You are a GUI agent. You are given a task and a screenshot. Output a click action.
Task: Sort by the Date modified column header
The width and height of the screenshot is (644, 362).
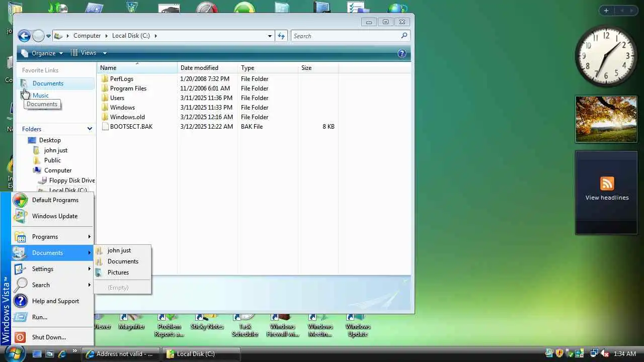208,68
